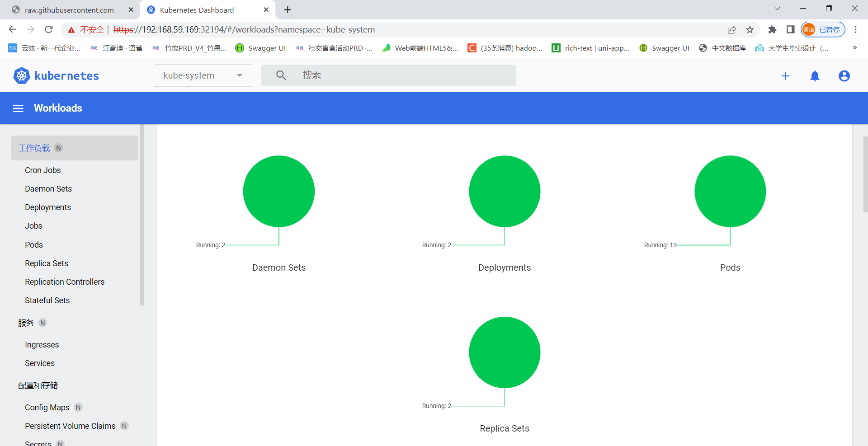The width and height of the screenshot is (868, 446).
Task: Switch to raw.githubusercontent.com tab
Action: tap(69, 10)
